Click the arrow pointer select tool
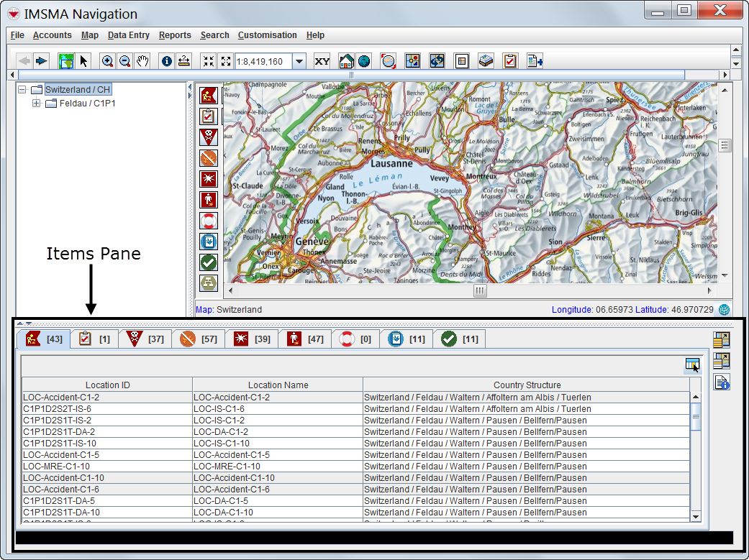This screenshot has height=560, width=749. [x=84, y=61]
